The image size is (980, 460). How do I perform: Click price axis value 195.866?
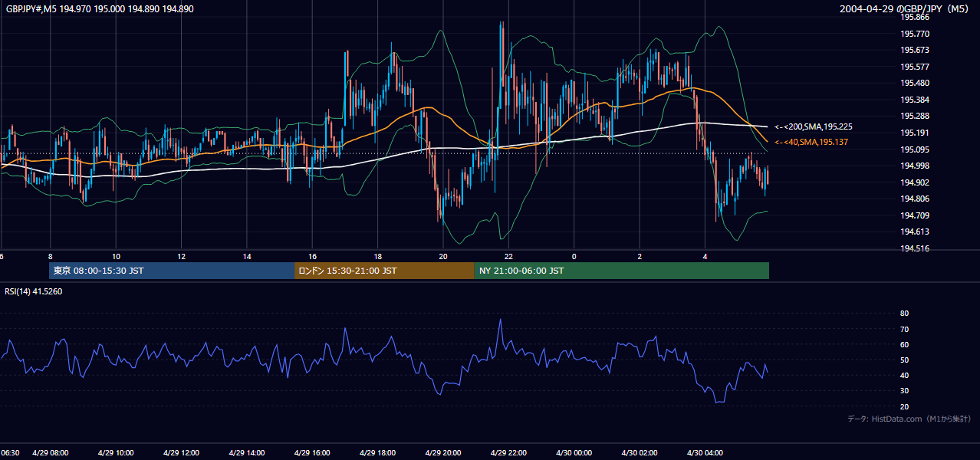[915, 18]
